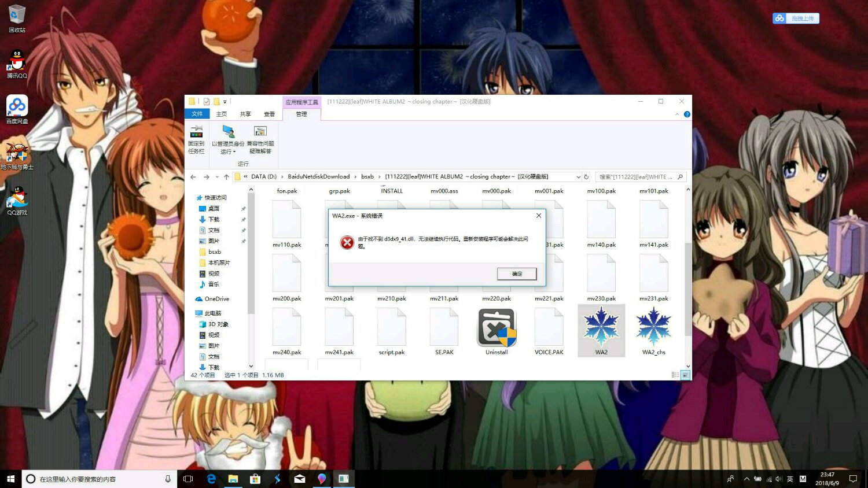
Task: Open Desktop in Quick Access sidebar
Action: click(214, 209)
